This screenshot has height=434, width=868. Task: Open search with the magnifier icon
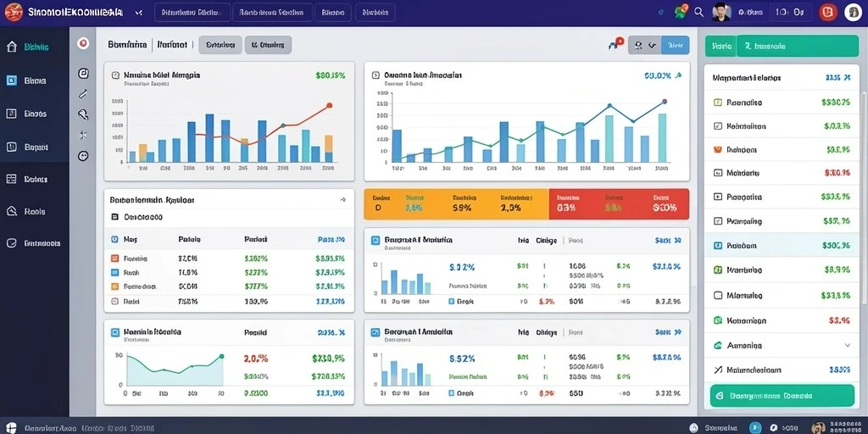pos(698,12)
